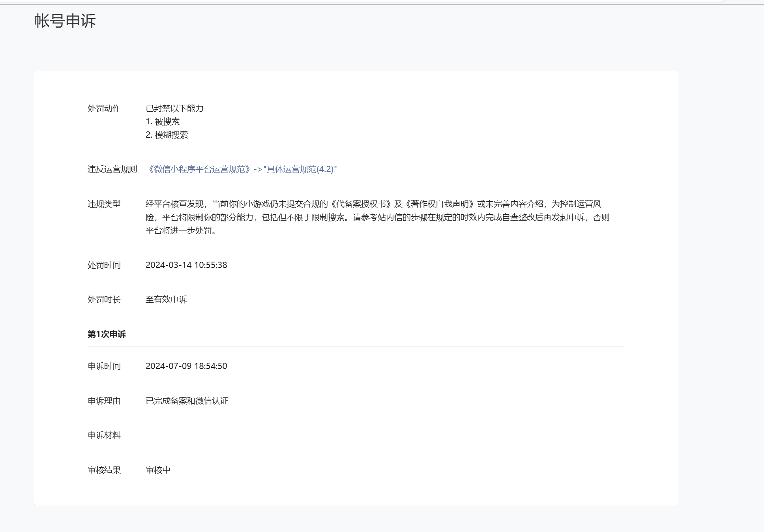This screenshot has height=532, width=764.
Task: Click the penalty time 2024-03-14 10:55:38
Action: [x=186, y=265]
